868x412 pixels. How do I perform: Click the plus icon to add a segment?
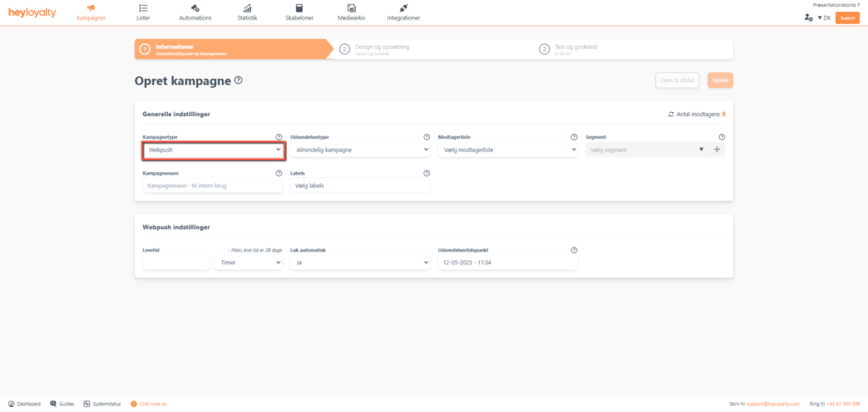[x=717, y=150]
